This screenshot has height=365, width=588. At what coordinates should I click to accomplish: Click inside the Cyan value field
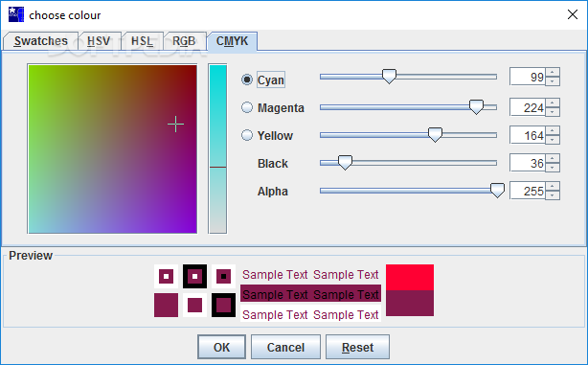tap(528, 77)
